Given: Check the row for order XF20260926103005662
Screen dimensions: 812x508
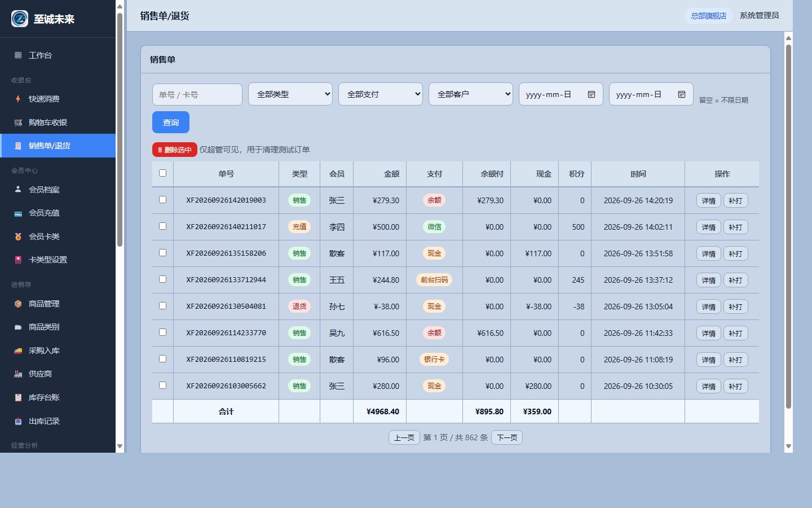Looking at the screenshot, I should [163, 386].
